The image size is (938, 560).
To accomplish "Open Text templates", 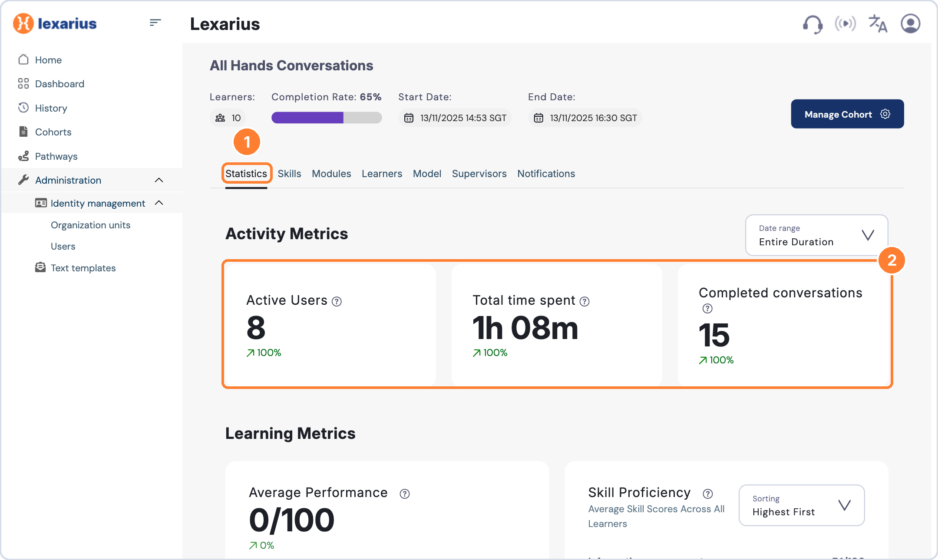I will pos(83,268).
